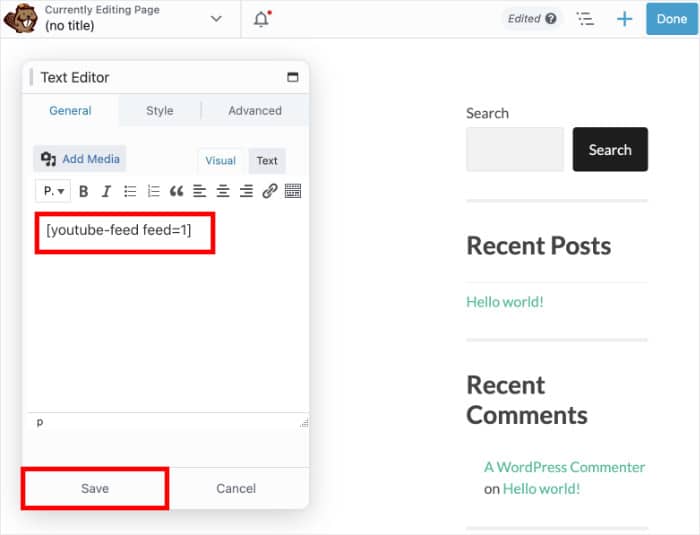
Task: Open Hello world! link in comments
Action: click(541, 489)
